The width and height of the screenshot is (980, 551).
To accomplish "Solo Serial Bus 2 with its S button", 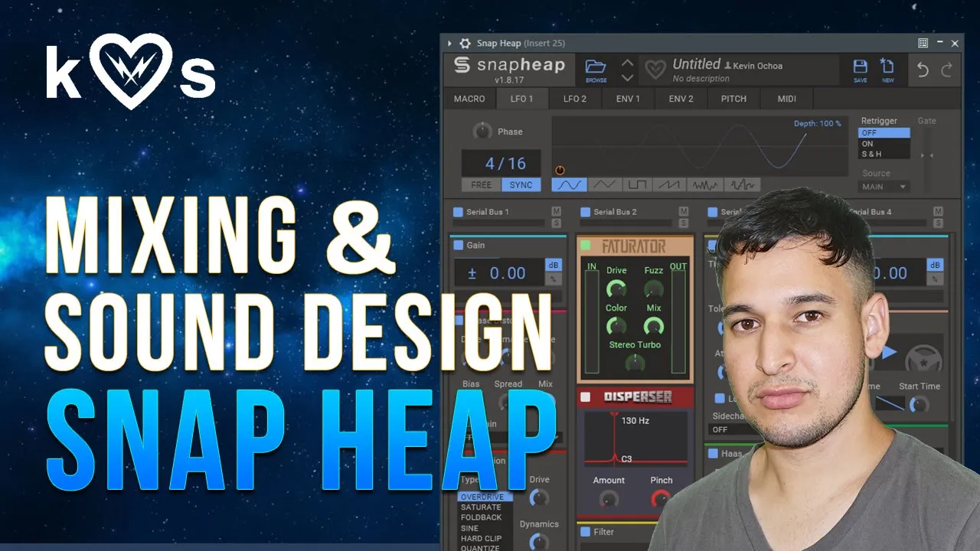I will click(683, 223).
